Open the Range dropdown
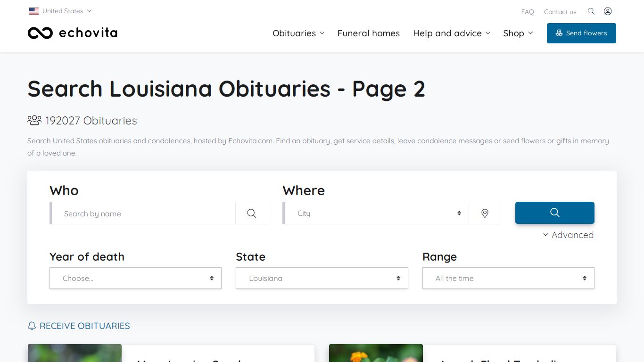Screen dimensions: 644x362 tap(508, 278)
